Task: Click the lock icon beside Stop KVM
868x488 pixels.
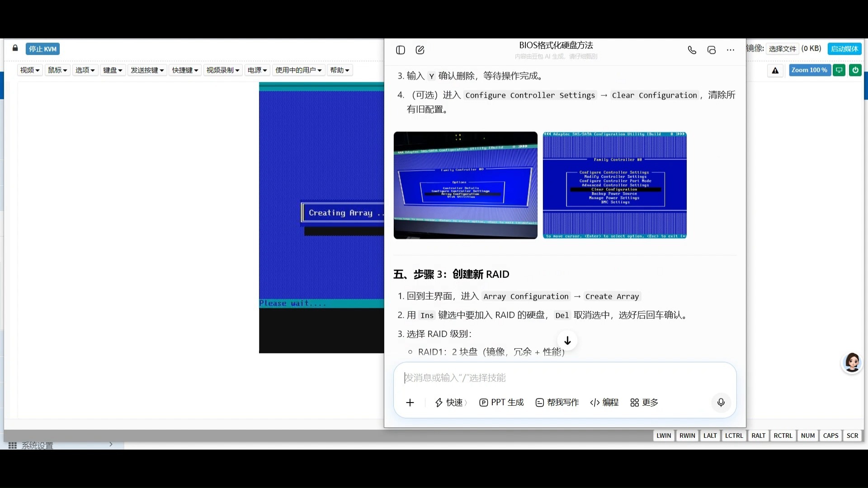Action: [x=15, y=48]
